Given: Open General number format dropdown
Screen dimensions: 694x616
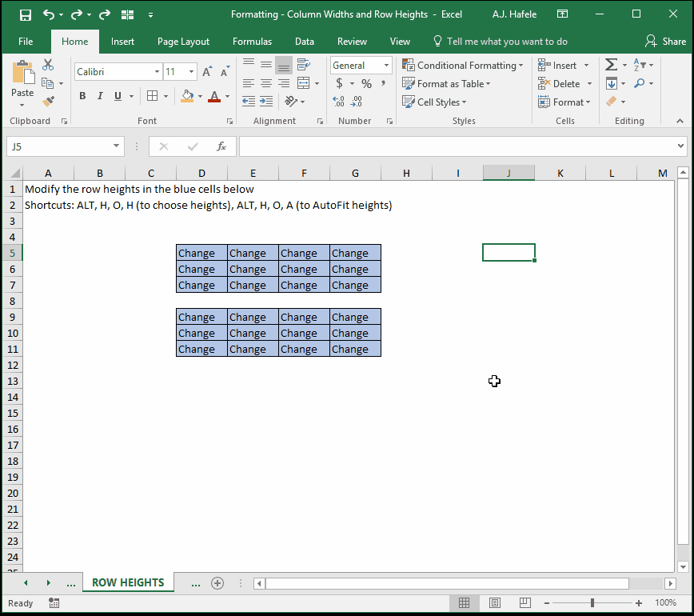Looking at the screenshot, I should [x=386, y=66].
